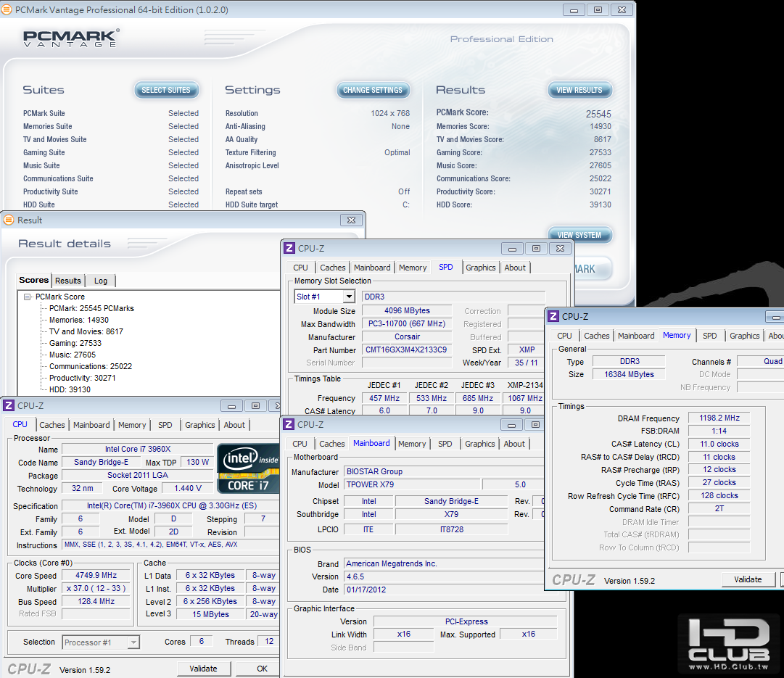This screenshot has height=678, width=784.
Task: Click the SELECT SUITES button
Action: 166,90
